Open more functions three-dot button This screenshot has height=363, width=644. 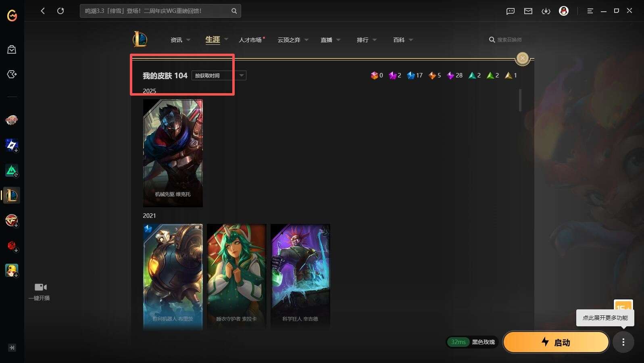(x=623, y=342)
